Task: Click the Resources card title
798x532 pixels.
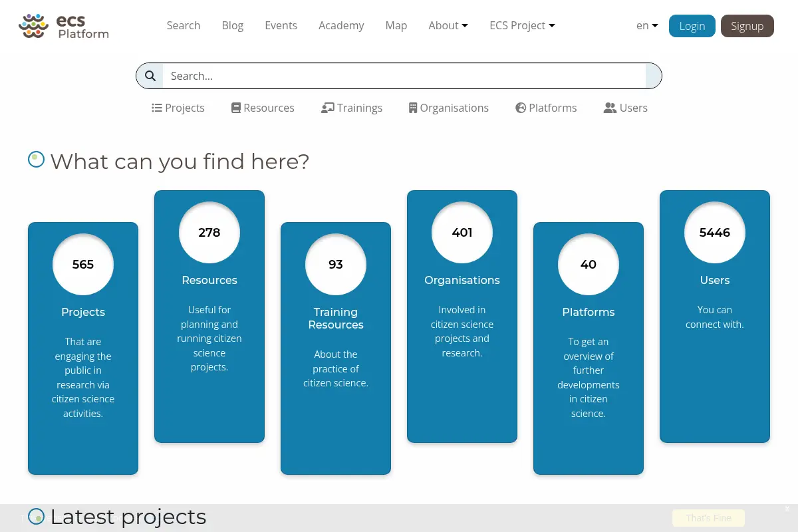Action: (209, 280)
